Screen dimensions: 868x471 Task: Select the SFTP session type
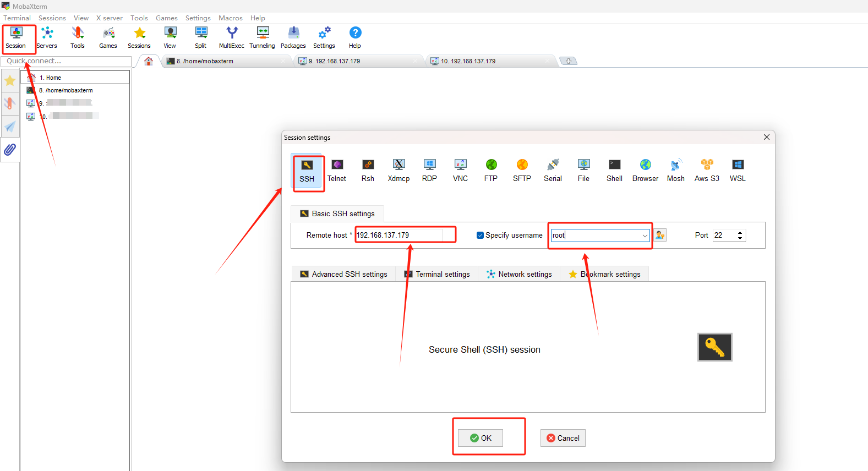522,171
